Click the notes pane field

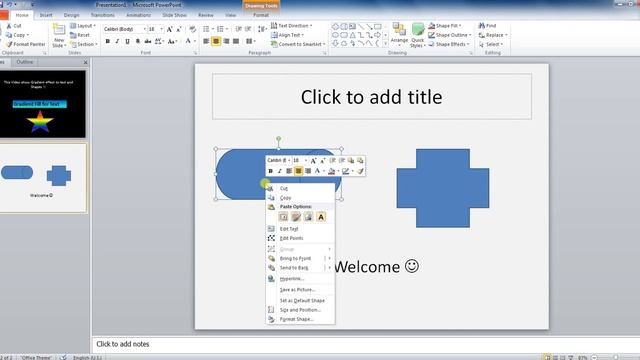click(366, 344)
